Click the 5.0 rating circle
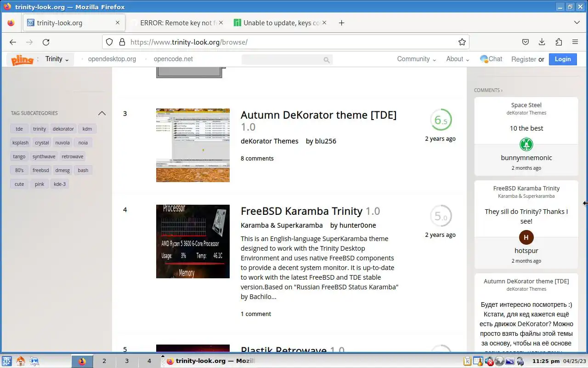This screenshot has width=588, height=368. pos(441,216)
